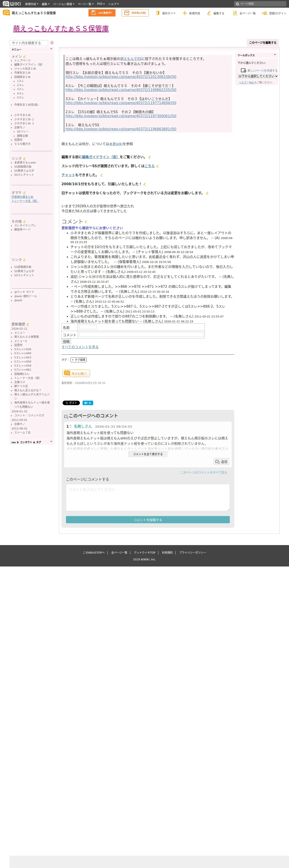Open the 本家wiki link
Image resolution: width=289 pixels, height=868 pixels.
click(x=116, y=144)
